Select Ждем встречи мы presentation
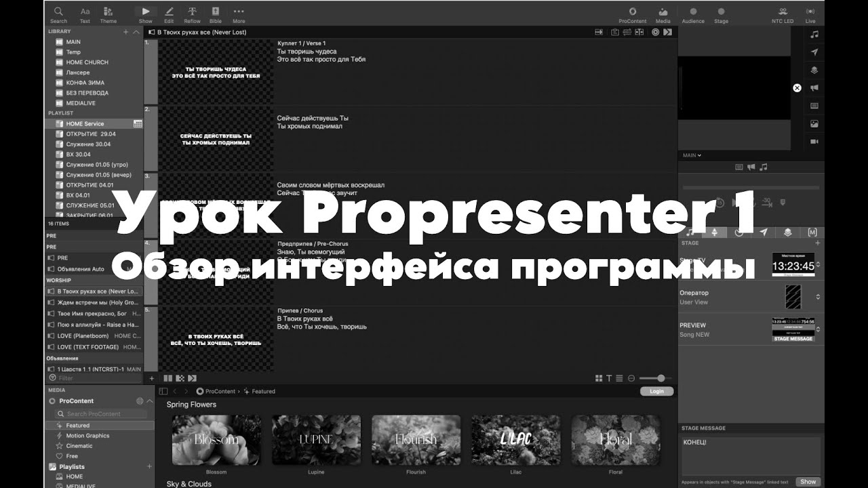 (94, 302)
